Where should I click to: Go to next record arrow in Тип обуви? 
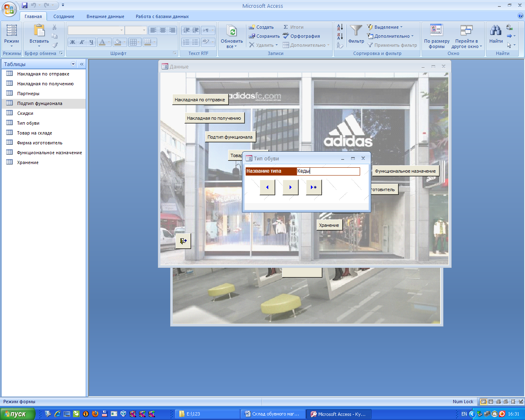click(x=290, y=187)
